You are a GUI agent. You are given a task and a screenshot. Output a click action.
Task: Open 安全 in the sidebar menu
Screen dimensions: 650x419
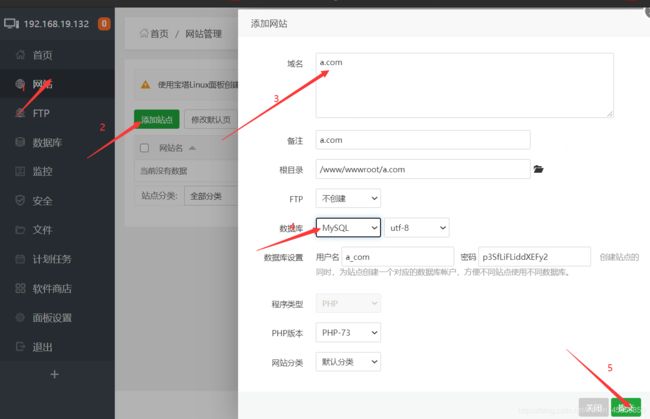pyautogui.click(x=42, y=201)
